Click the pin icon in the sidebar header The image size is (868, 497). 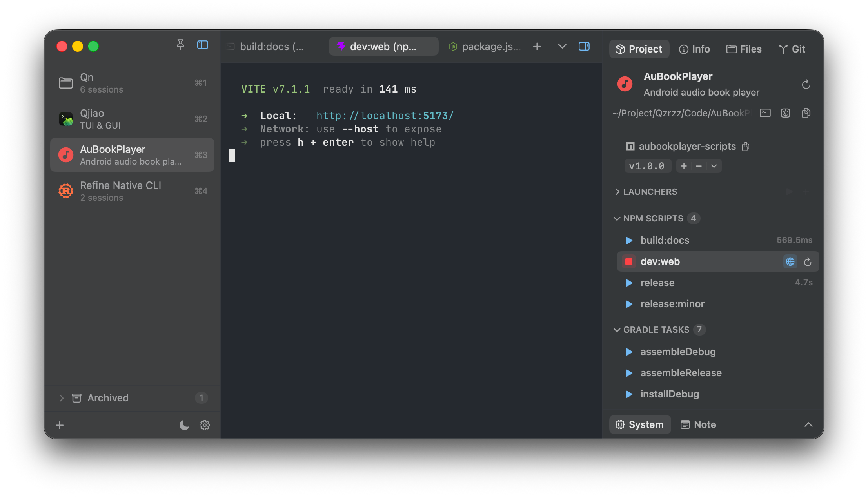[x=180, y=45]
